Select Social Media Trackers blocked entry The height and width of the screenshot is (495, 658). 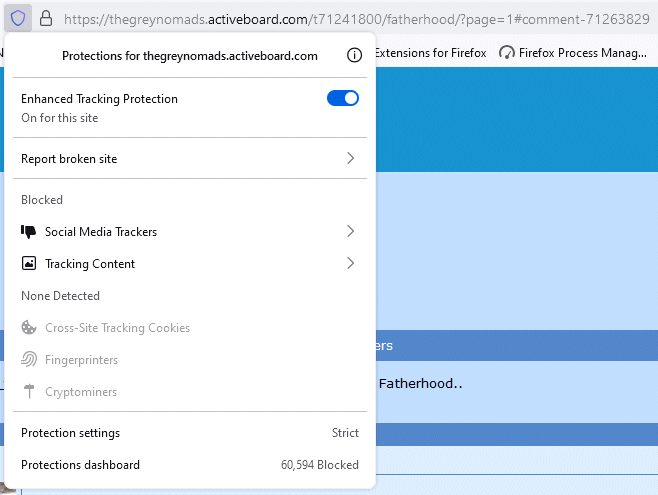point(101,232)
